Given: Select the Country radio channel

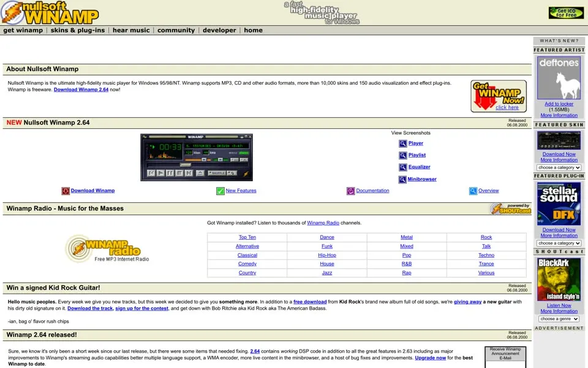Looking at the screenshot, I should coord(247,273).
